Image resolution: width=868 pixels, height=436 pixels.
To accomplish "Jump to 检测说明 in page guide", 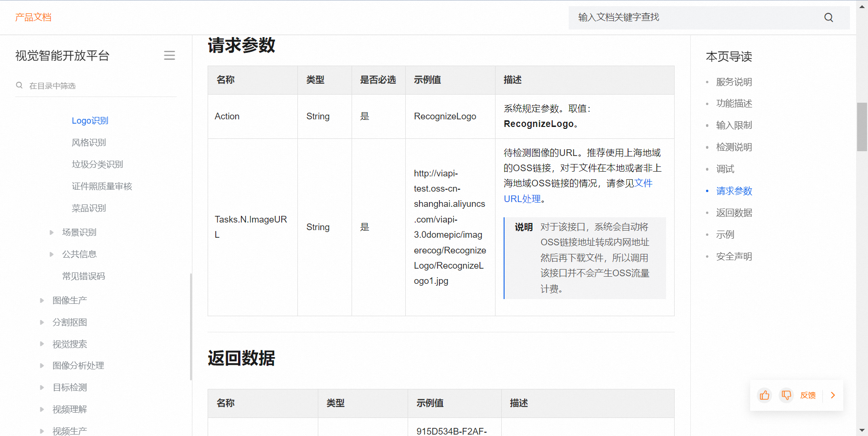I will pos(734,147).
